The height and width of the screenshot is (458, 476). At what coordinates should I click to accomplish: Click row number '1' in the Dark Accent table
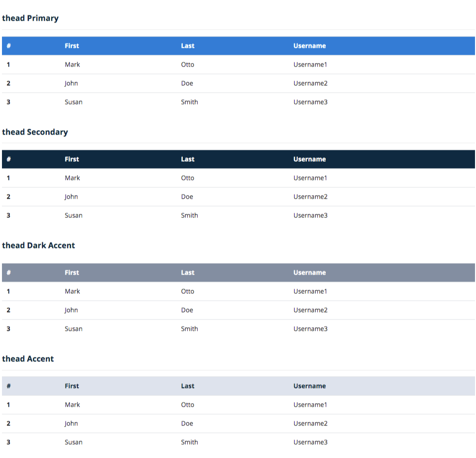pyautogui.click(x=8, y=291)
